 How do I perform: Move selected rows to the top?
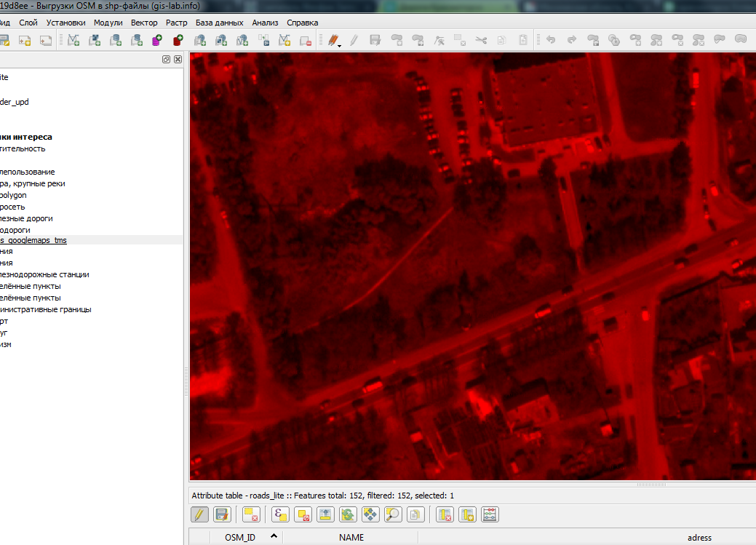(324, 514)
